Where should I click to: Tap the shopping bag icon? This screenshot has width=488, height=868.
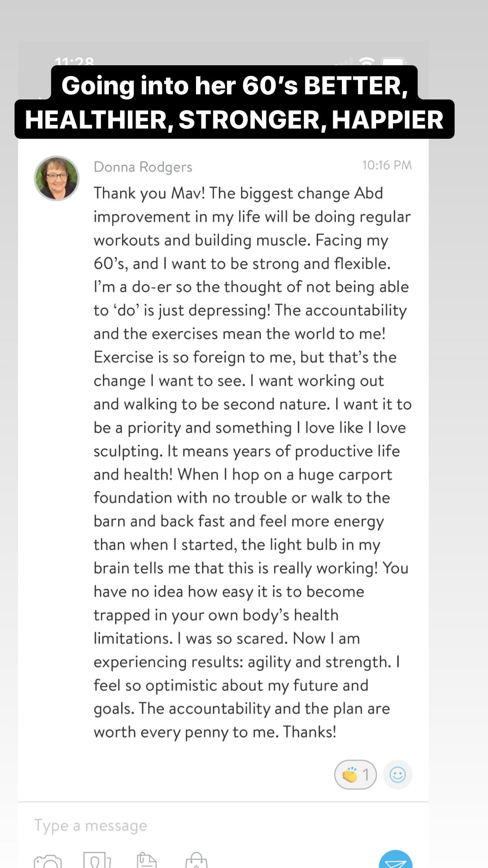(196, 860)
